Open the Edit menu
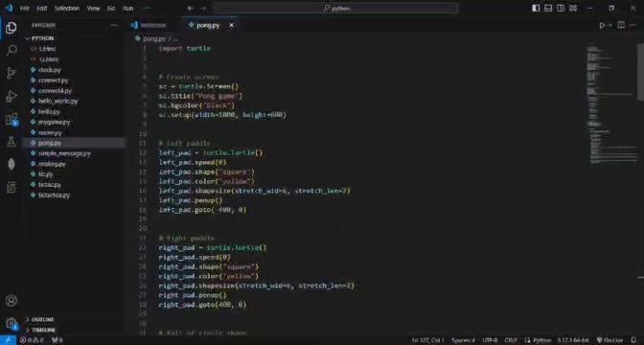644x345 pixels. (42, 9)
